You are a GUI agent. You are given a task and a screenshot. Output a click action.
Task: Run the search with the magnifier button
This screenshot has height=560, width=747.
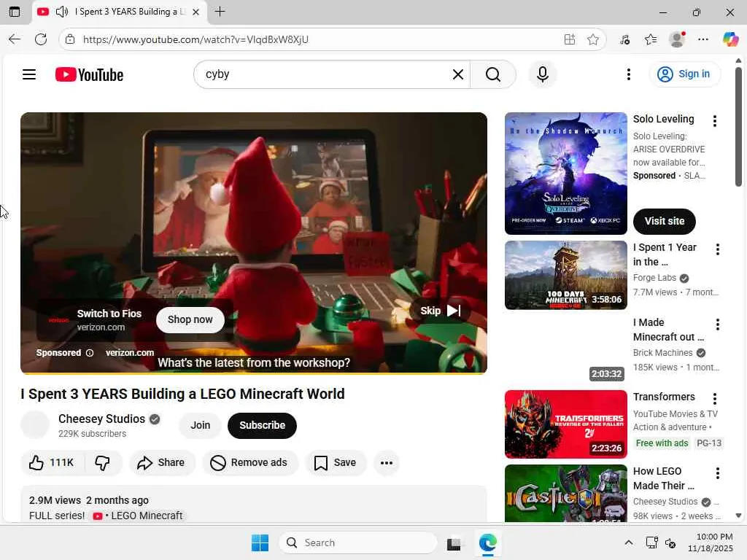tap(493, 74)
